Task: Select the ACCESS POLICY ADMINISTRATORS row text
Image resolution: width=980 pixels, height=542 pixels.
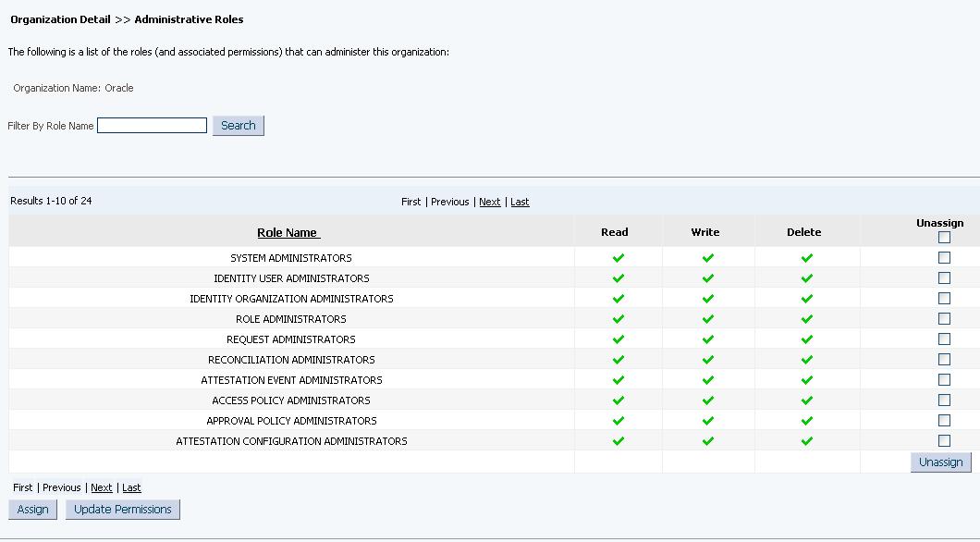Action: coord(291,400)
